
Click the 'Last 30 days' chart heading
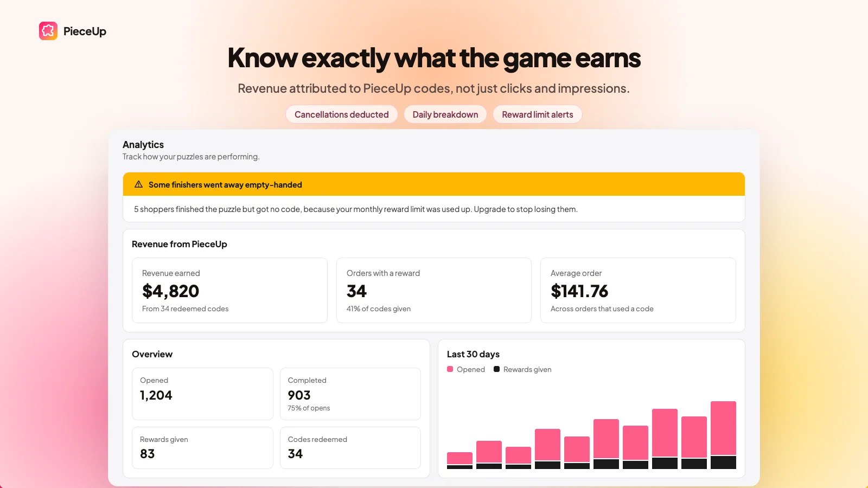(473, 354)
